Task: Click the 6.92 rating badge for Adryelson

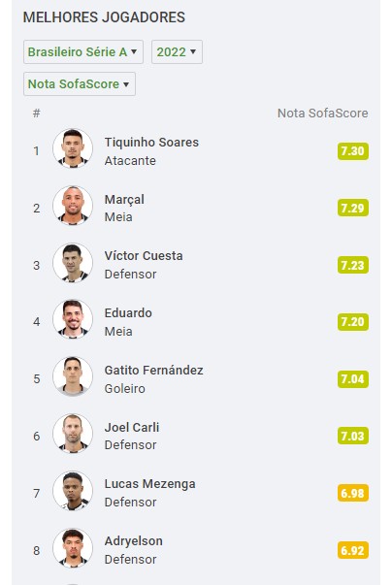Action: click(353, 550)
